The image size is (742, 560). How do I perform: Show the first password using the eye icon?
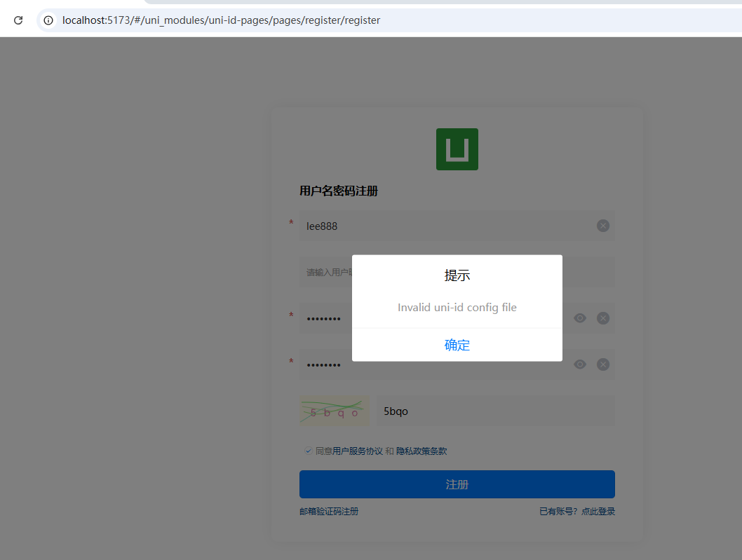point(580,318)
